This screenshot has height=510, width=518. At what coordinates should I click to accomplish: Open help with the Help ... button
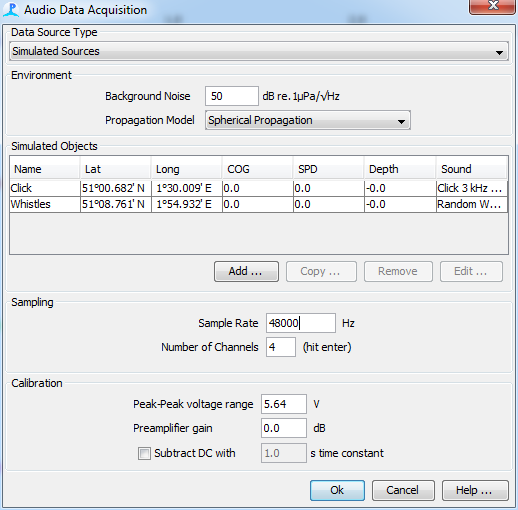(475, 490)
